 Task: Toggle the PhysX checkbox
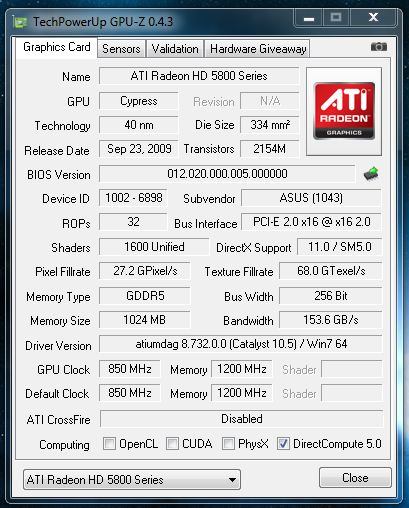[228, 444]
